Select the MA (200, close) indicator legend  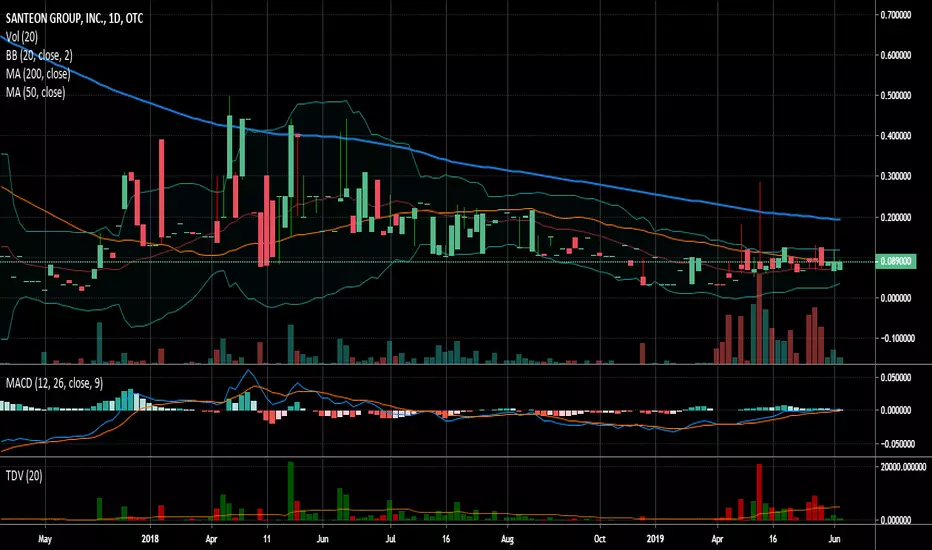(x=38, y=74)
